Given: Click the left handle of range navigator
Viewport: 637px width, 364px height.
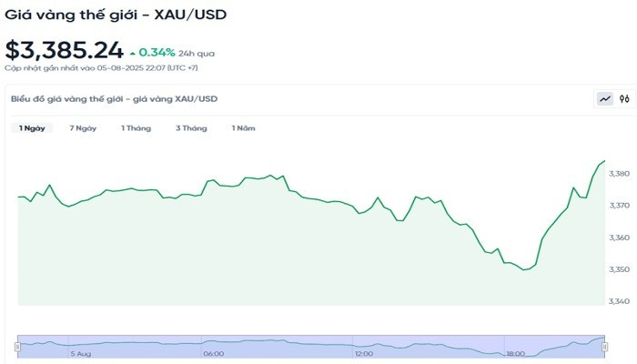Looking at the screenshot, I should coord(17,346).
